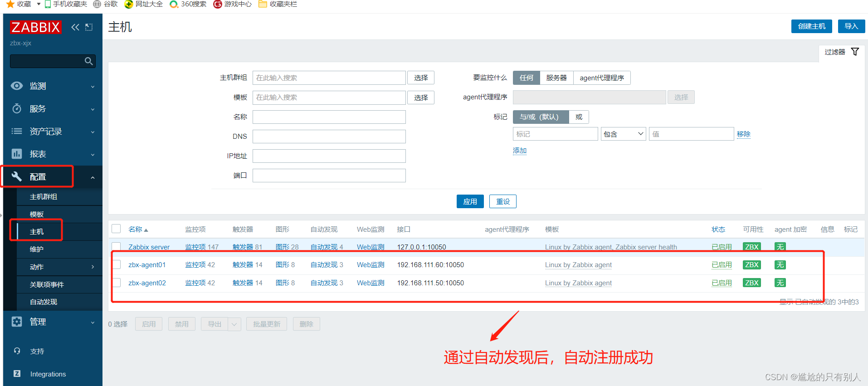Click the 收藏 star icon in bookmarks bar
Viewport: 868px width, 386px height.
(10, 4)
